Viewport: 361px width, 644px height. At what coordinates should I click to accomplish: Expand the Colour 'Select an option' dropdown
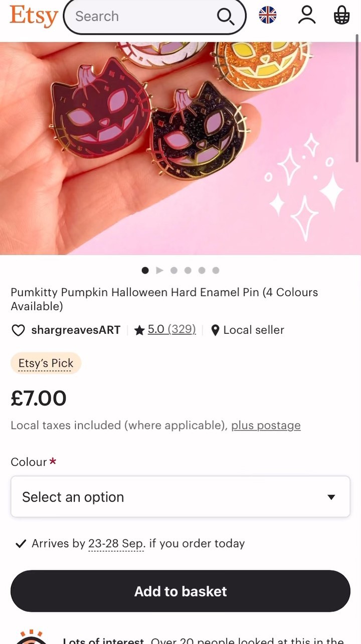click(170, 497)
